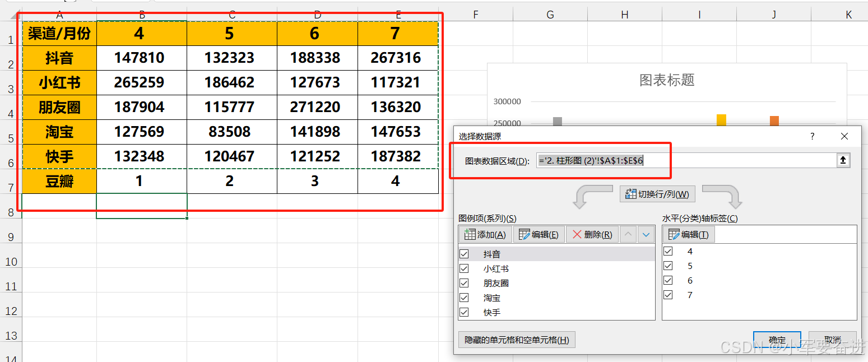868x362 pixels.
Task: Edit horizontal axis labels (编辑(T))
Action: (x=689, y=234)
